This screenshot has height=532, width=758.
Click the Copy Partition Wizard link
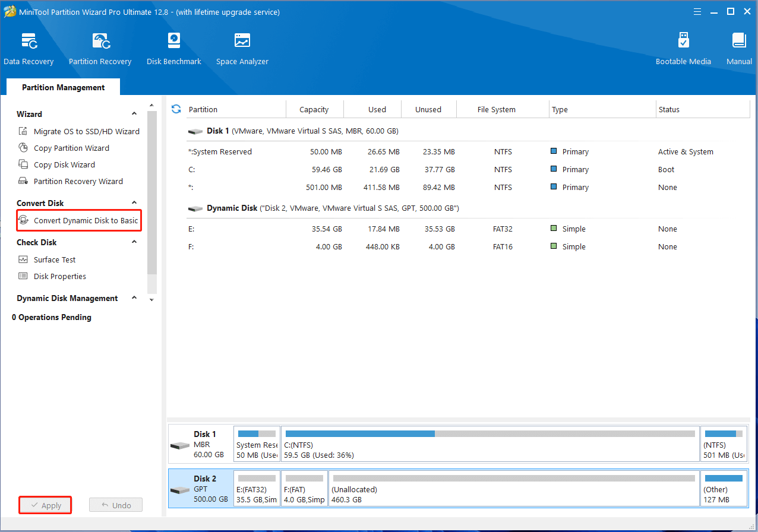[x=71, y=148]
